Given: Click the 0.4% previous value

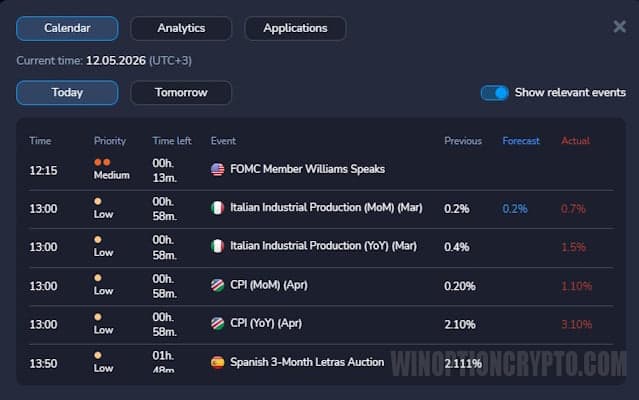Looking at the screenshot, I should tap(456, 247).
